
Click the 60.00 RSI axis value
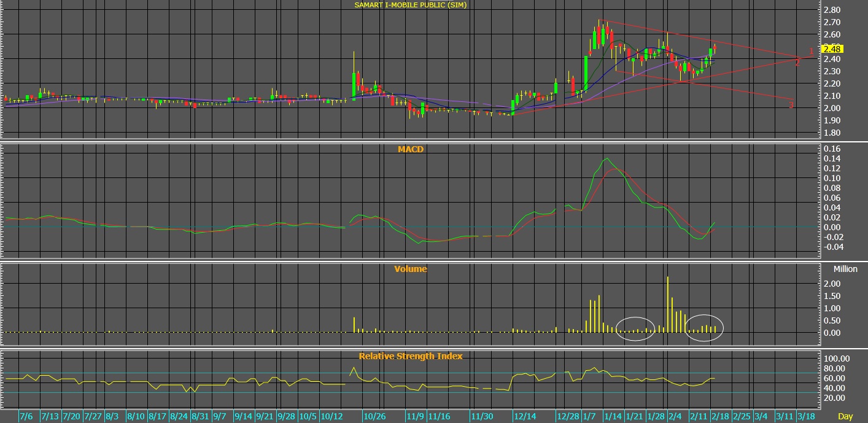coord(835,378)
